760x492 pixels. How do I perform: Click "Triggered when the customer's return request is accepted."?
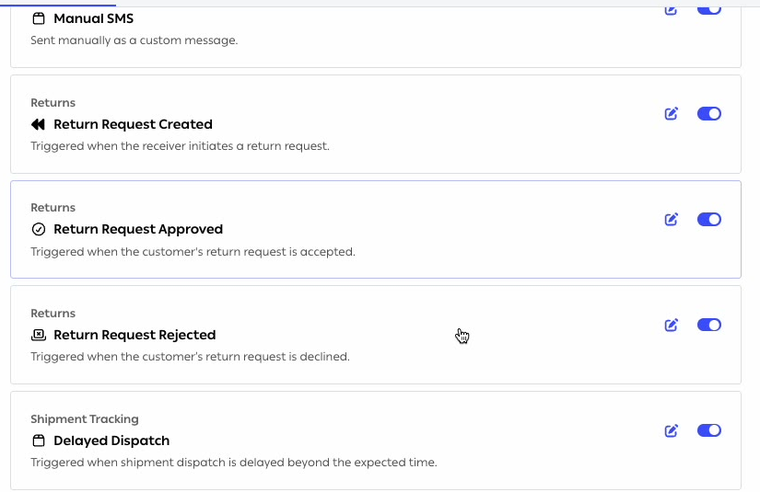coord(193,252)
